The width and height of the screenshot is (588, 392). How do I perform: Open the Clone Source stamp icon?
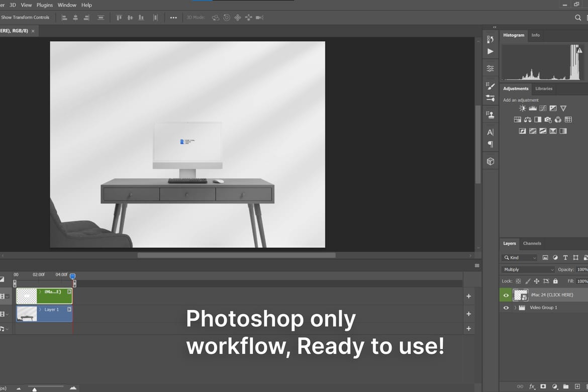(490, 115)
